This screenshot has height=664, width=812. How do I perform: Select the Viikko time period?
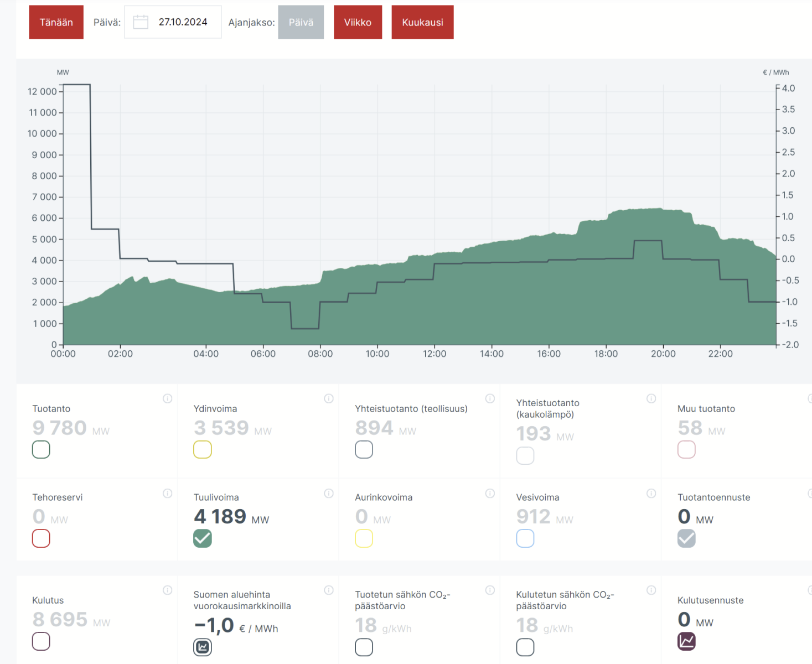point(358,22)
